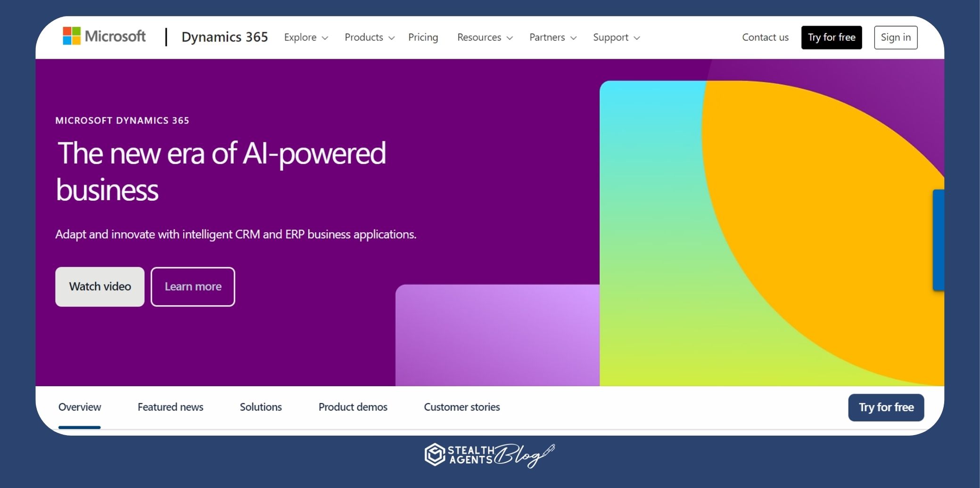Click the Learn more button
Image resolution: width=980 pixels, height=488 pixels.
pos(193,286)
